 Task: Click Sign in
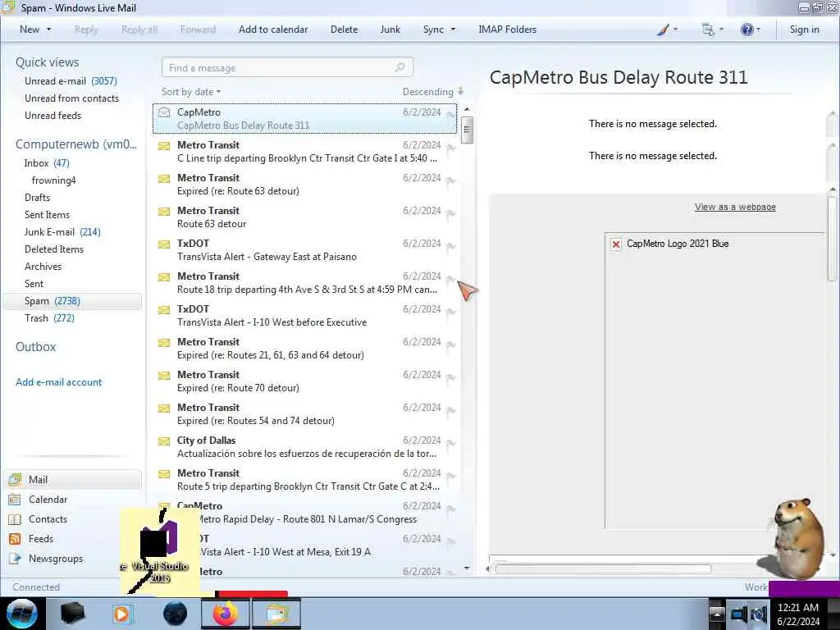click(804, 30)
